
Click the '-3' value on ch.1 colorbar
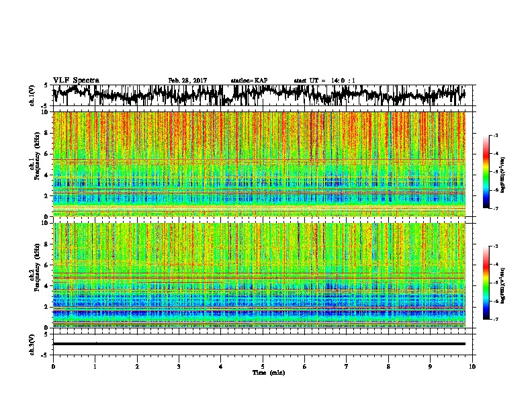coord(495,136)
